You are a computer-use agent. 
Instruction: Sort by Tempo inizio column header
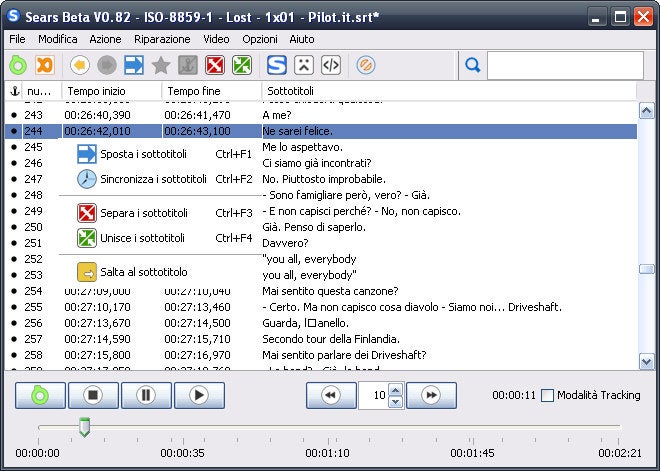pos(112,91)
